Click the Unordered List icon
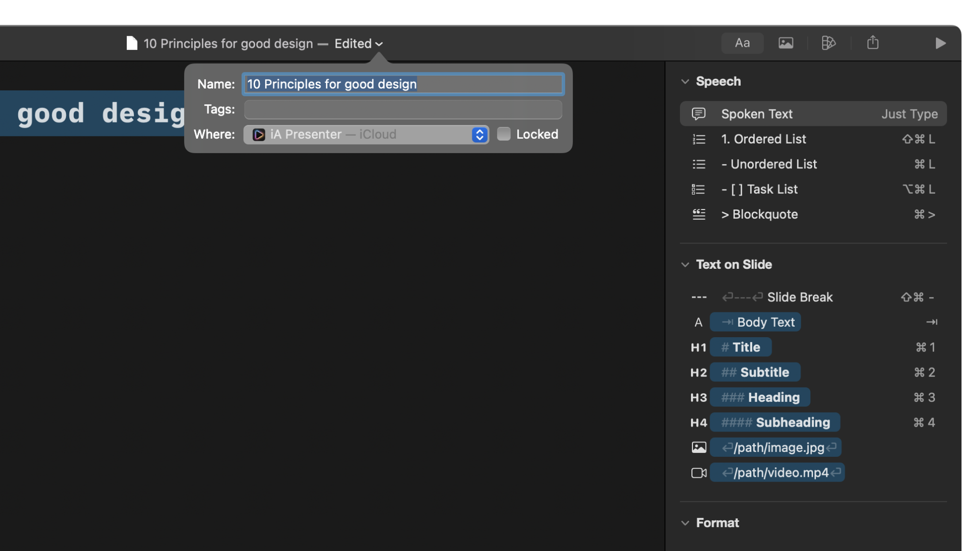The width and height of the screenshot is (980, 551). pyautogui.click(x=699, y=164)
